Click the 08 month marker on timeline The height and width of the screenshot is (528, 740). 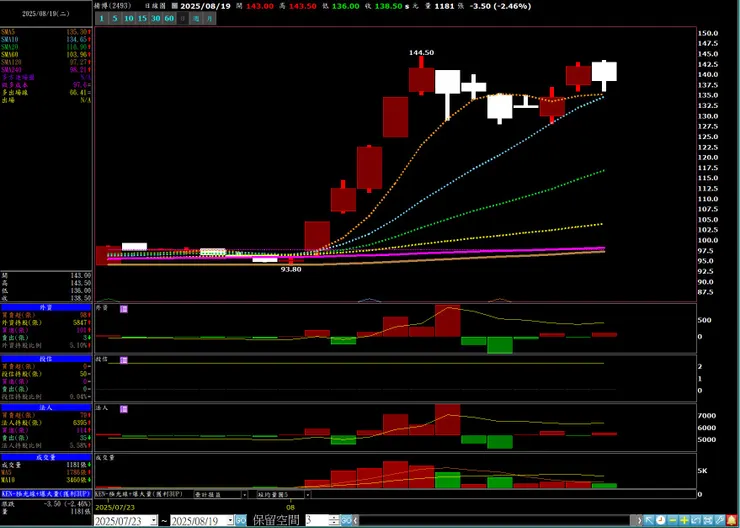click(x=291, y=507)
